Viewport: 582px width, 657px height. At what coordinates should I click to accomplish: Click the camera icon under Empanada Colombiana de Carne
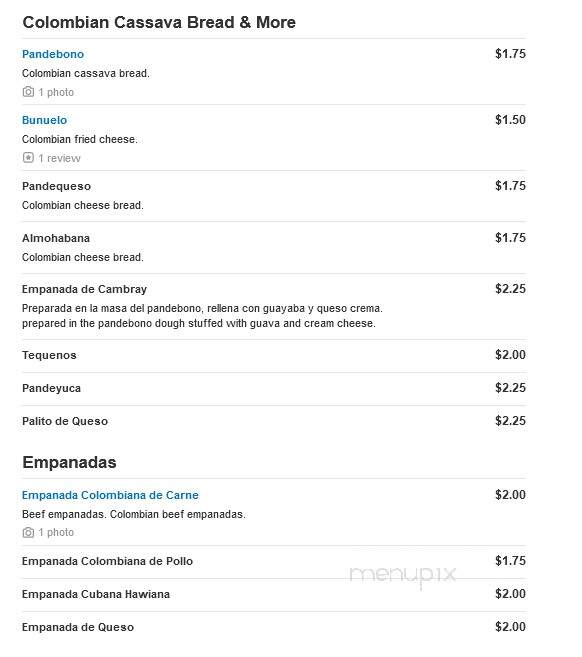pyautogui.click(x=28, y=533)
